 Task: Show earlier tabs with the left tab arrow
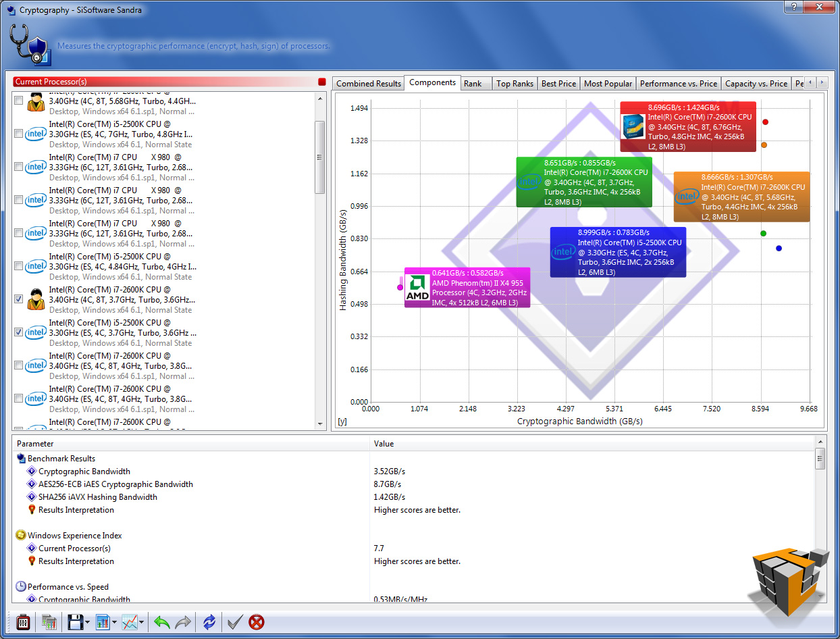coord(811,82)
